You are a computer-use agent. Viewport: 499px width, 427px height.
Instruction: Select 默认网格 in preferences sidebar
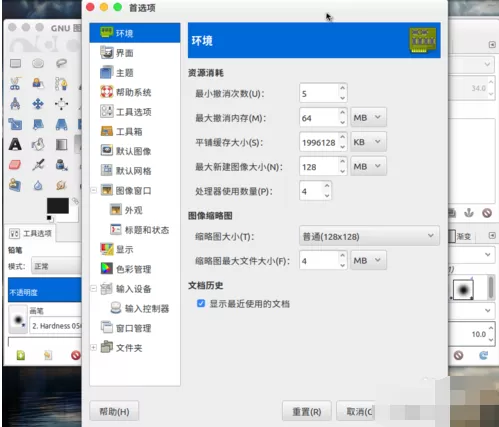coord(135,171)
